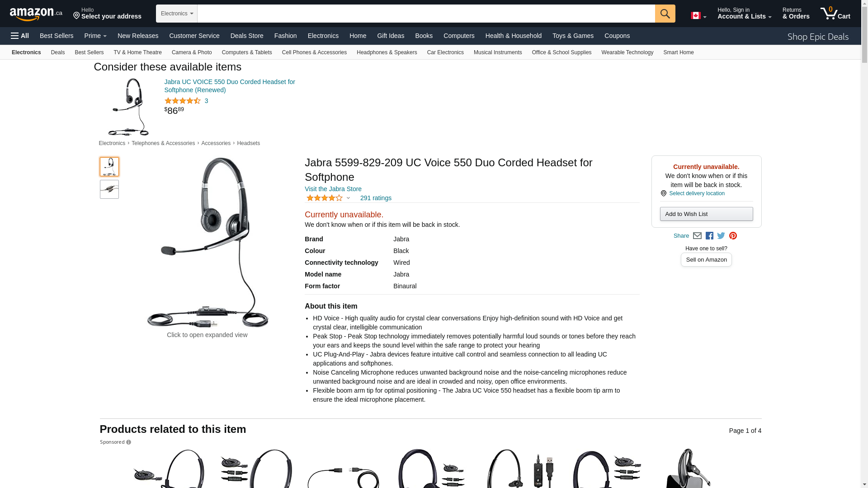Open Account & Lists dropdown

pyautogui.click(x=744, y=14)
